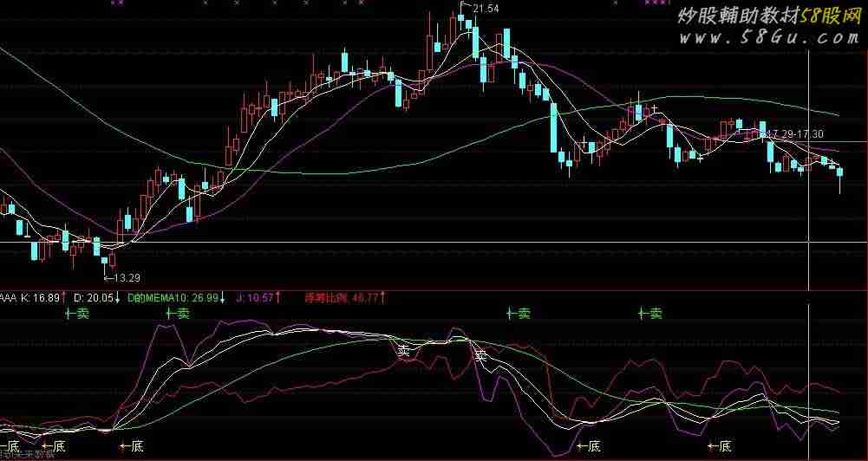Click the second green 卖 marker from left
Image resolution: width=868 pixels, height=461 pixels.
coord(178,314)
